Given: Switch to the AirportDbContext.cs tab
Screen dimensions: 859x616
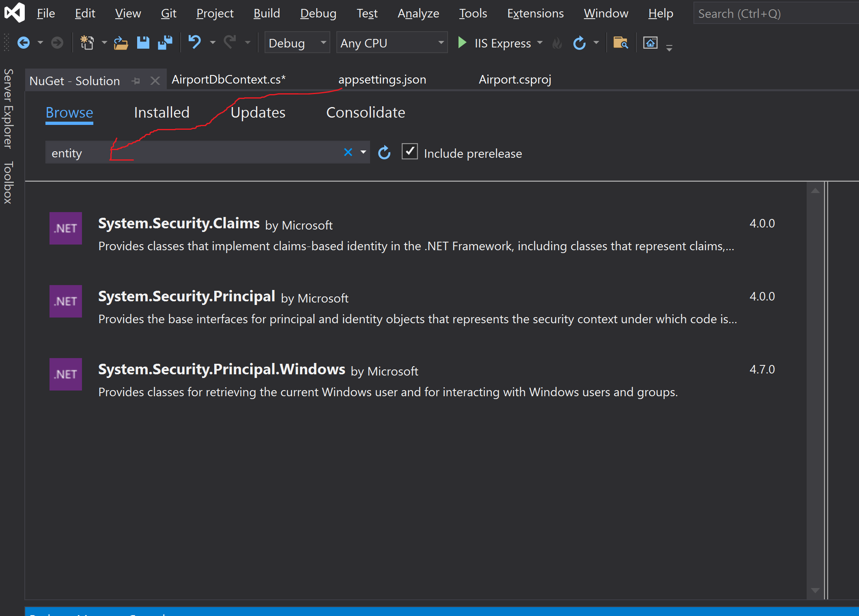Looking at the screenshot, I should 228,79.
